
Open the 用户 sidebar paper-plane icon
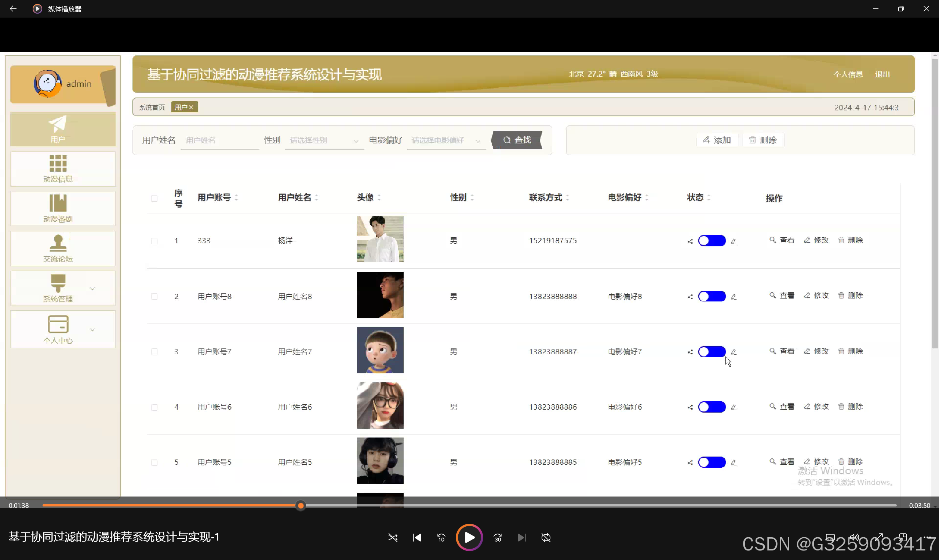[x=57, y=124]
